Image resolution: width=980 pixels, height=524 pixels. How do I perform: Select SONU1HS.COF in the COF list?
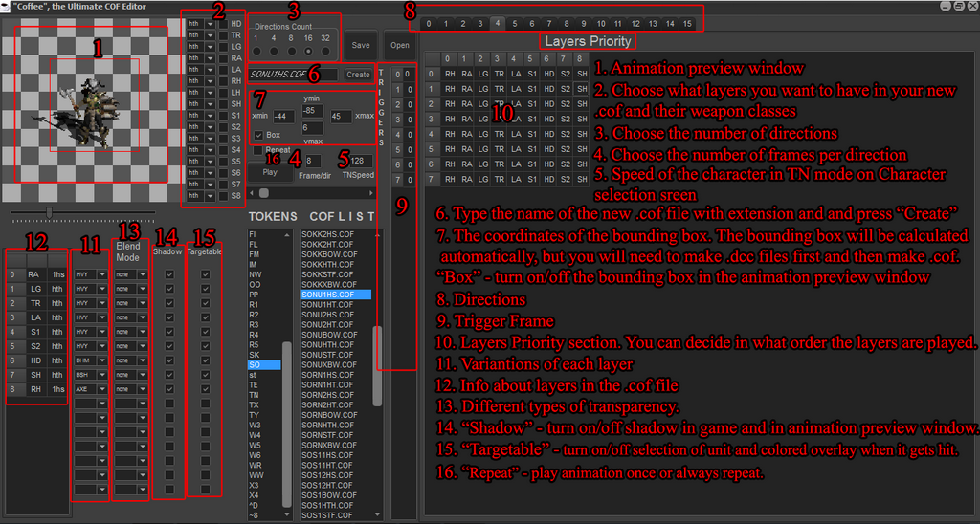(x=336, y=295)
